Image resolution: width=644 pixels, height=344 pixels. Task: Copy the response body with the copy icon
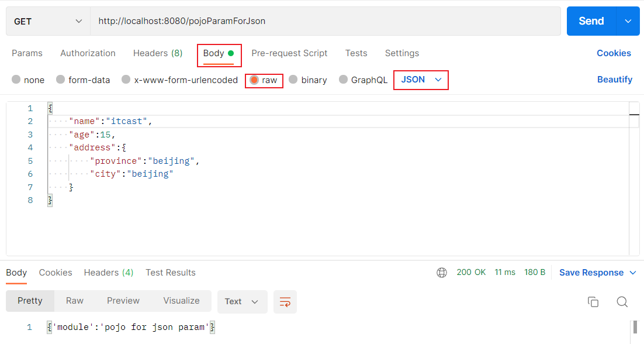[593, 302]
